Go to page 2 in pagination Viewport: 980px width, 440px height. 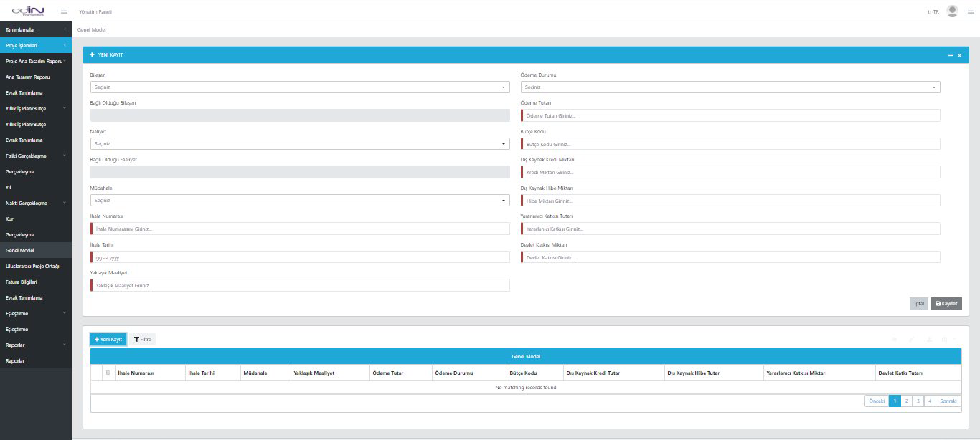click(906, 401)
